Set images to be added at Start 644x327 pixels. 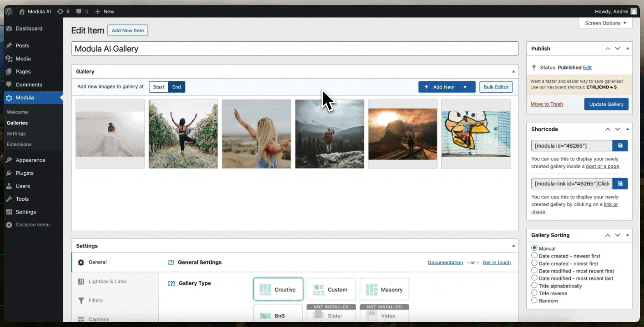click(159, 87)
